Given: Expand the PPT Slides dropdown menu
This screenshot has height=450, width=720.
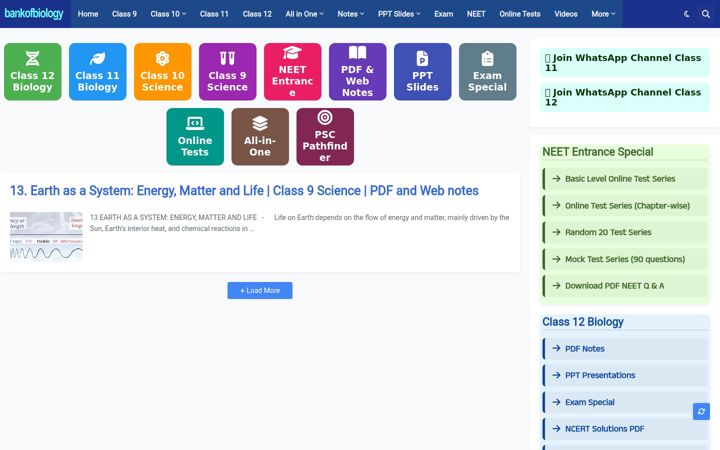Looking at the screenshot, I should tap(399, 14).
